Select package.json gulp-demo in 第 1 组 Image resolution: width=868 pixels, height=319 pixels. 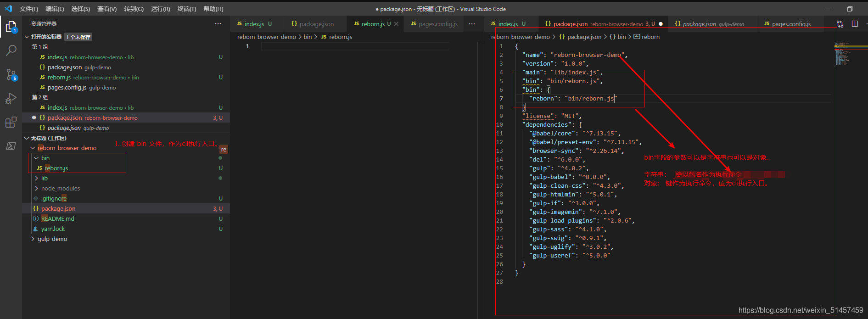click(126, 67)
